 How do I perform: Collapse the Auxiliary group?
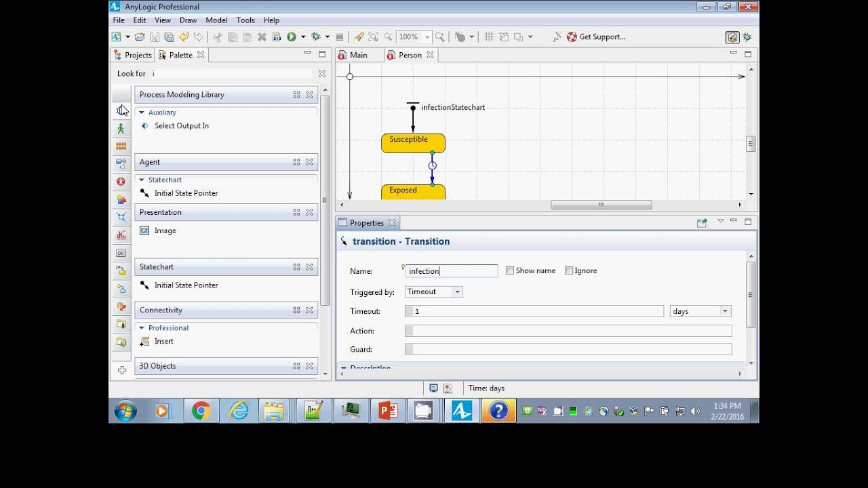click(142, 113)
